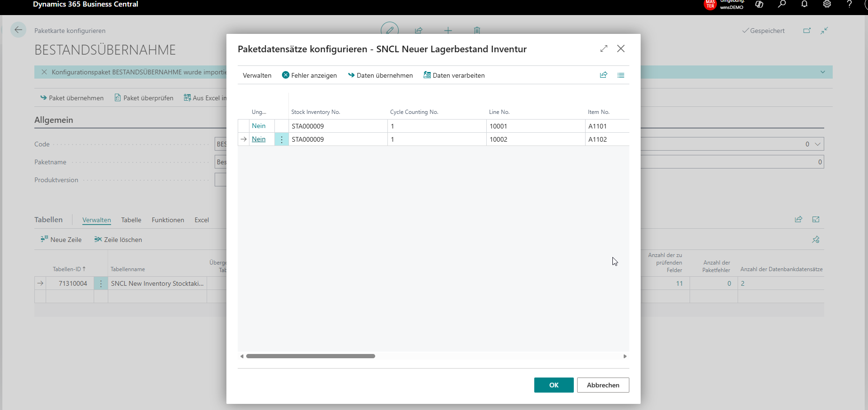The width and height of the screenshot is (868, 410).
Task: Click the share icon in page header
Action: pyautogui.click(x=418, y=31)
